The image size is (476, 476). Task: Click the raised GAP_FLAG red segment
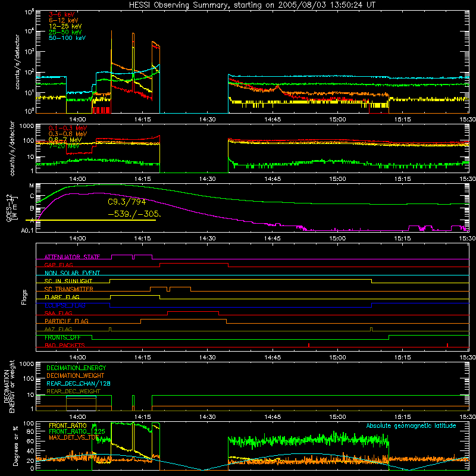[194, 264]
